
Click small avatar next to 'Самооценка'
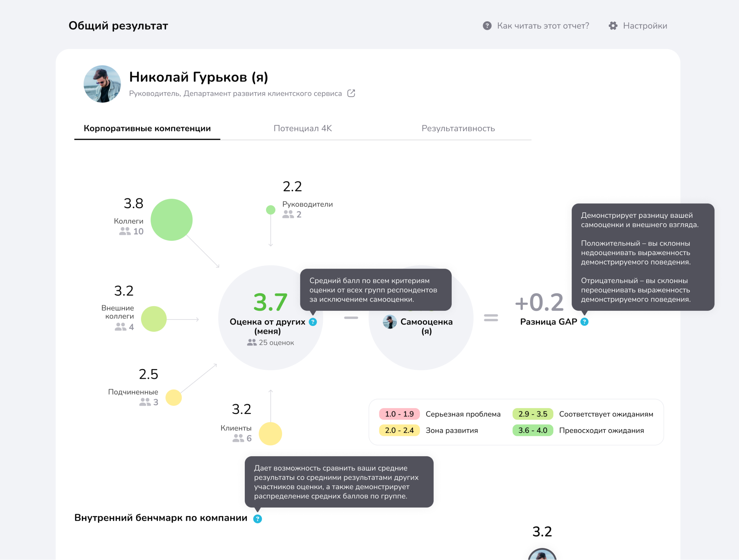[390, 322]
